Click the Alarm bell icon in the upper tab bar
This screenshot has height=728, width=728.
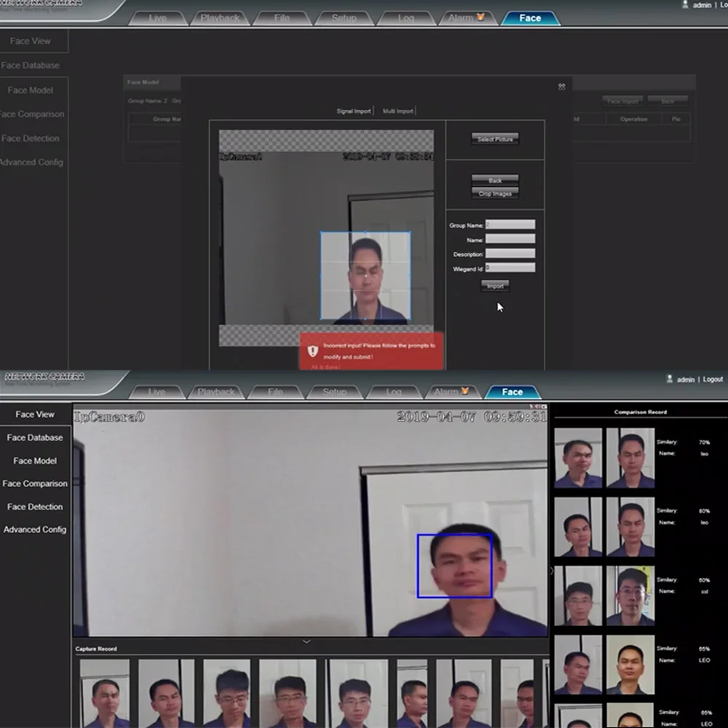coord(480,17)
